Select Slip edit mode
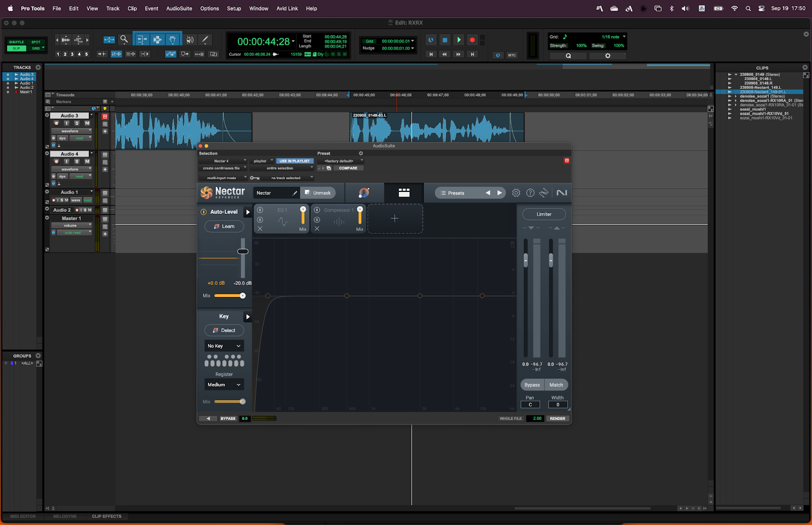Screen dimensions: 812x525 [16, 48]
